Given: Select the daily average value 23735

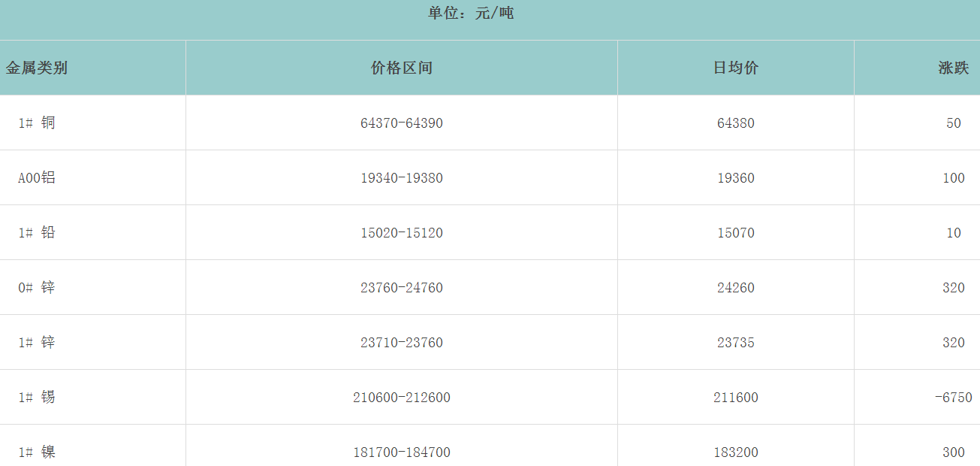Looking at the screenshot, I should 736,343.
